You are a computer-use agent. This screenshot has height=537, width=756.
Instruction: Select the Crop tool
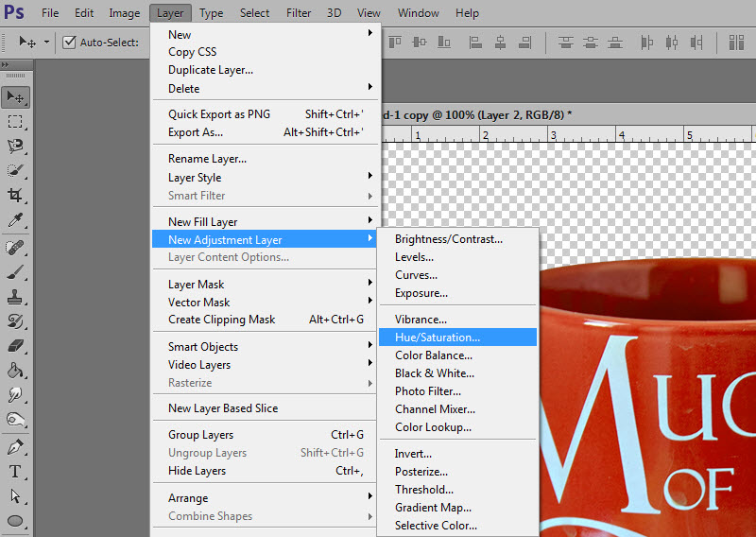click(15, 195)
